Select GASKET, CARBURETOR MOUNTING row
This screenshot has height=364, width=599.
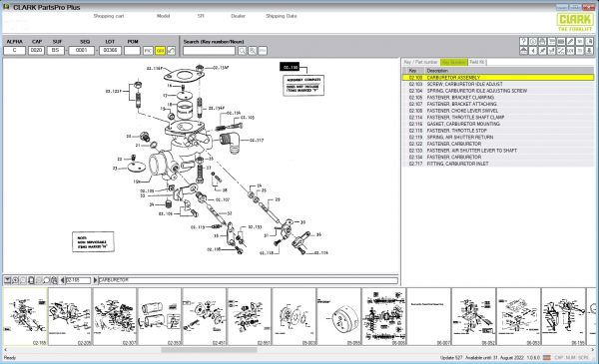pyautogui.click(x=498, y=124)
